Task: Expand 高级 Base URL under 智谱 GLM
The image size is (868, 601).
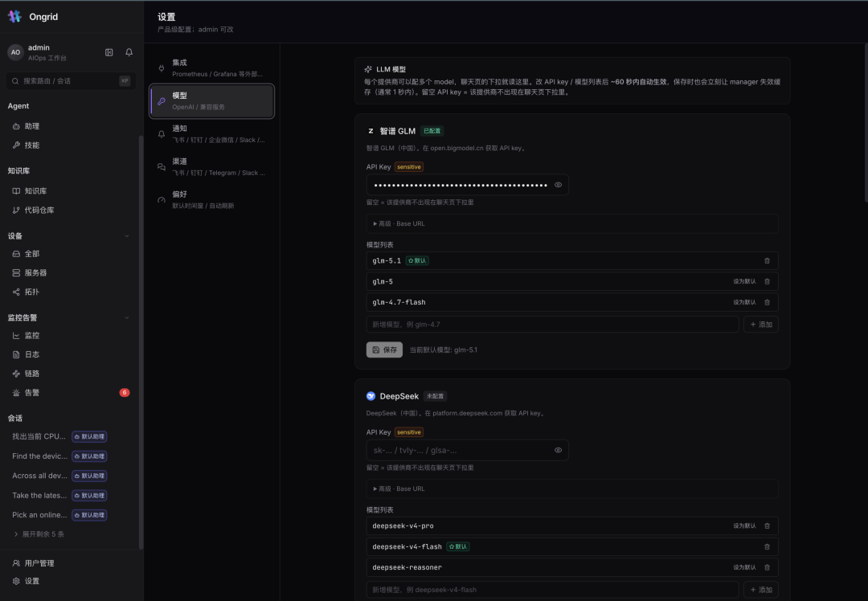Action: 572,223
